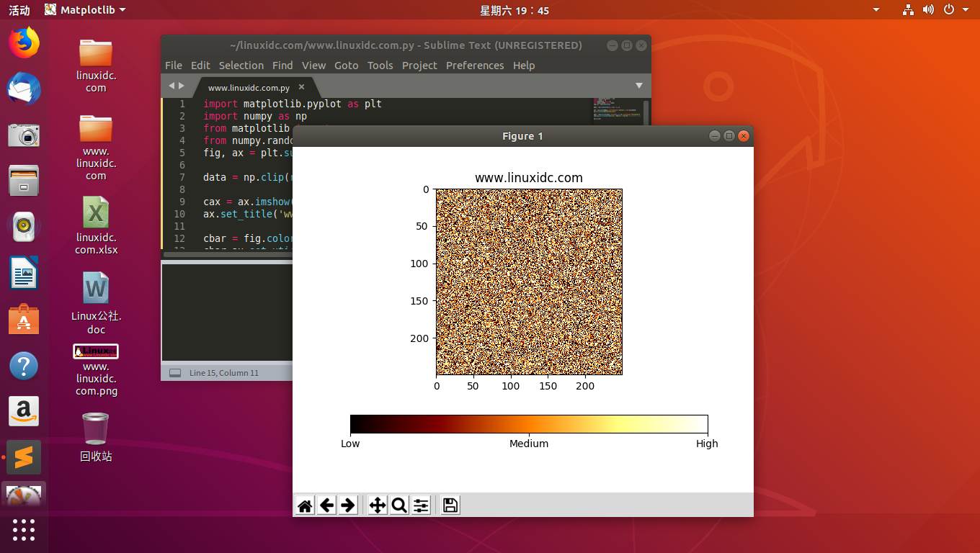Open the www.linuxidc.com desktop folder

point(96,147)
